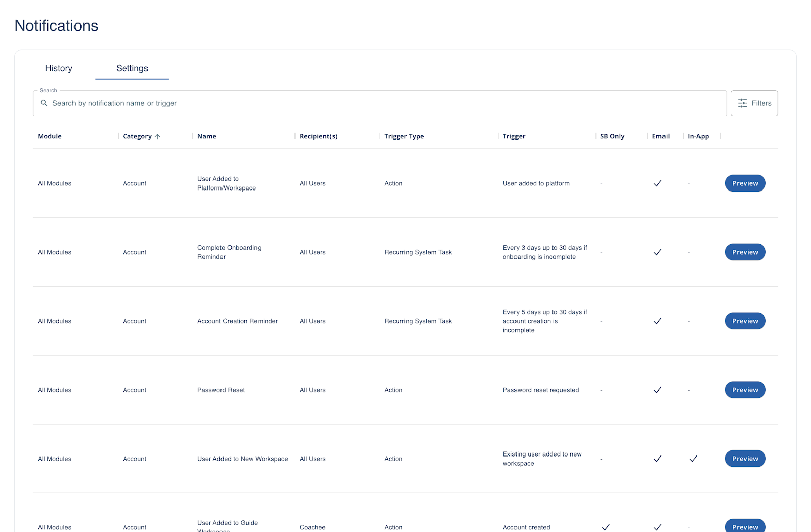
Task: Preview the Password Reset notification
Action: click(x=745, y=390)
